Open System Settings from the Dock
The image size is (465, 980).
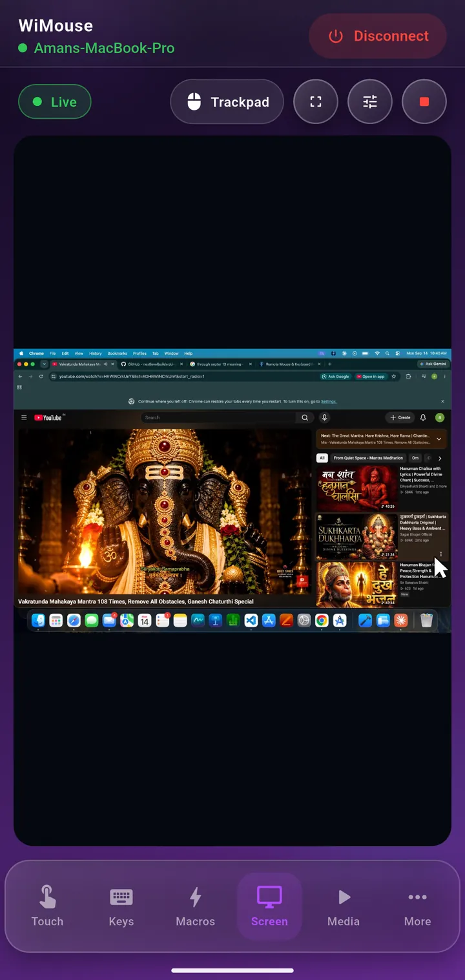point(304,620)
